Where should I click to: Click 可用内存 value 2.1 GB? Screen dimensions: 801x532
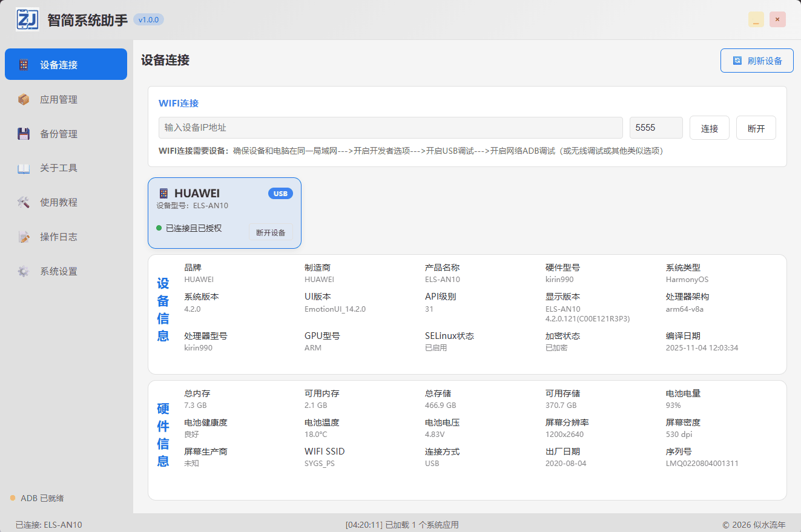click(x=316, y=406)
